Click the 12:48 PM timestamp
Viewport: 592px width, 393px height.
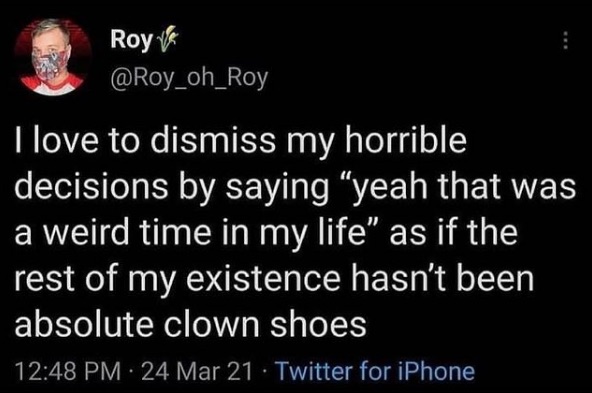coord(68,371)
